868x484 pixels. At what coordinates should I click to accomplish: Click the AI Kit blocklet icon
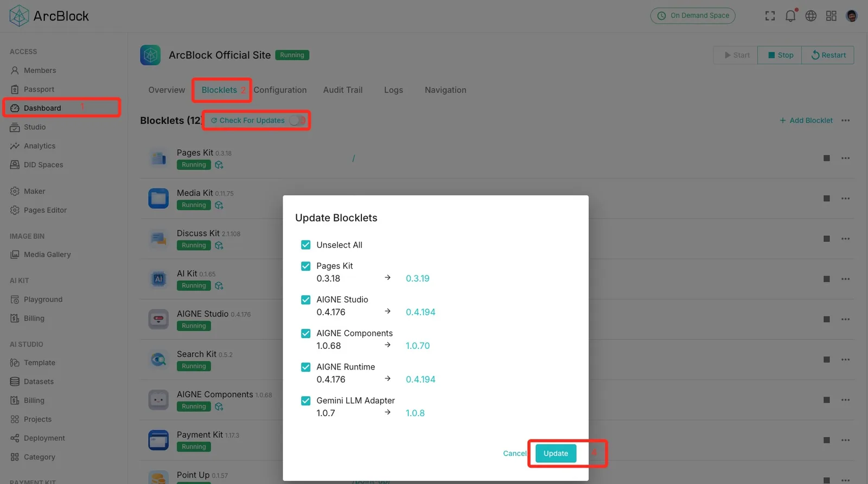[x=158, y=279]
